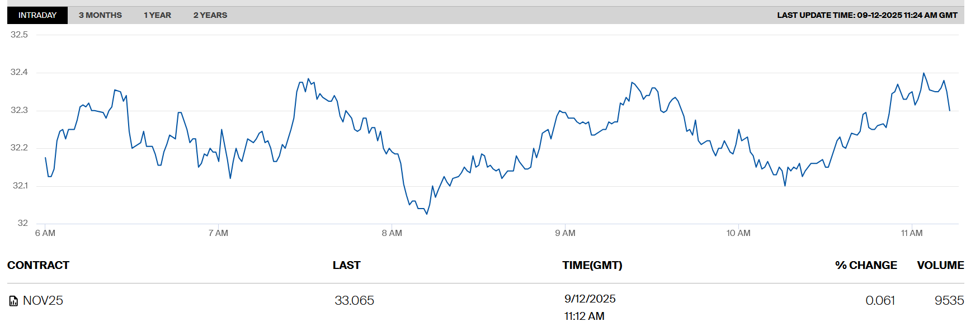Click the 0.061 percent change value
980x326 pixels.
(x=880, y=301)
